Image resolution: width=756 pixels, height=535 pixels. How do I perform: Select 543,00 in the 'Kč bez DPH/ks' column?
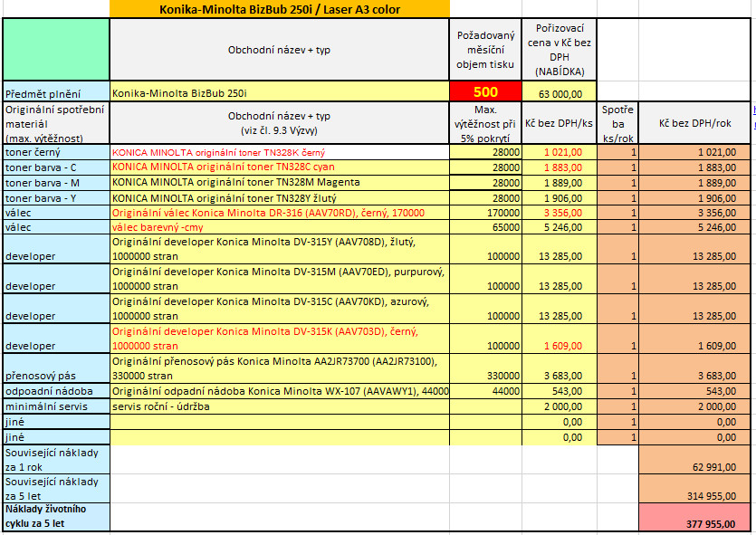560,391
